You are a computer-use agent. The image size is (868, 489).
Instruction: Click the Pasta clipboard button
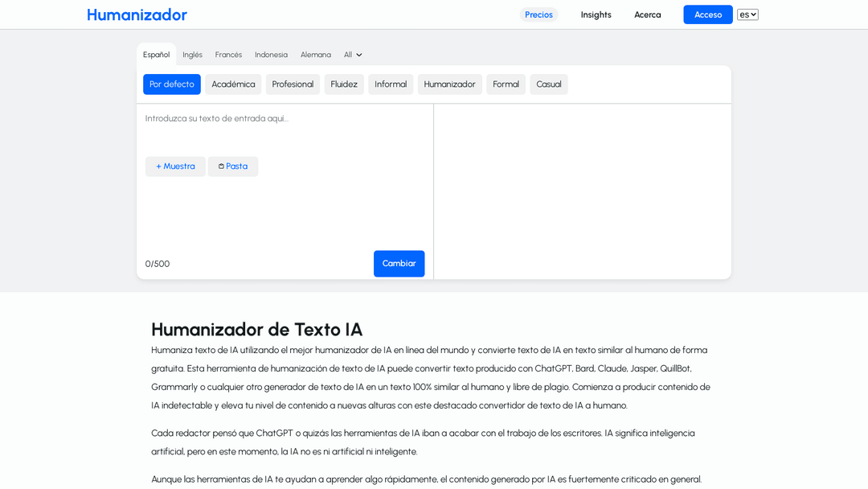pyautogui.click(x=232, y=166)
